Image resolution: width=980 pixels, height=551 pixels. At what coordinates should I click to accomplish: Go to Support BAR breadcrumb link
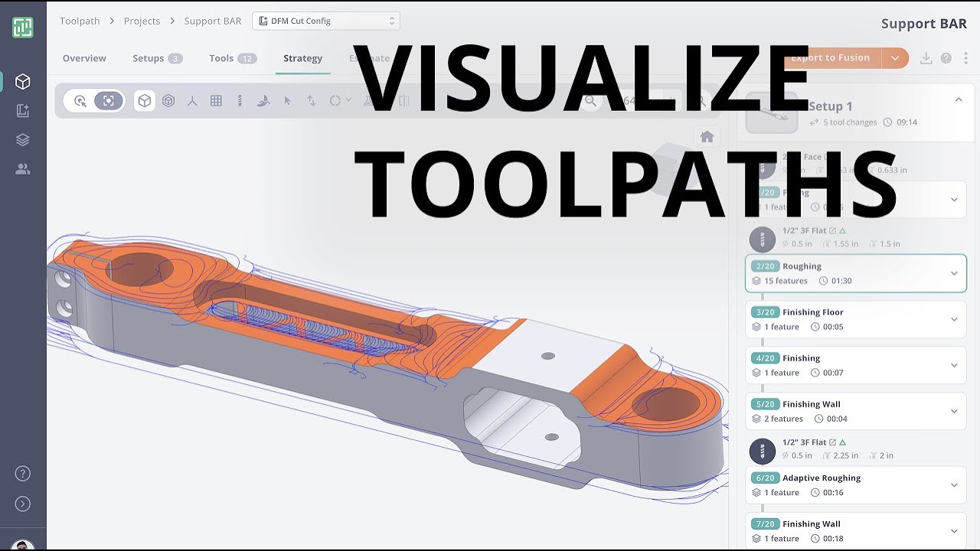tap(213, 21)
